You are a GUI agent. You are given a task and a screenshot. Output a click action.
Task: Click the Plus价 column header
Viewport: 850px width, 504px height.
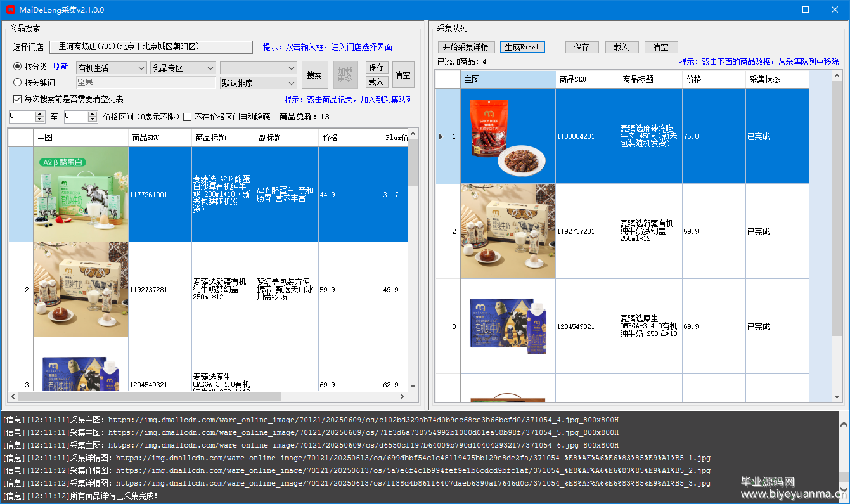click(395, 138)
